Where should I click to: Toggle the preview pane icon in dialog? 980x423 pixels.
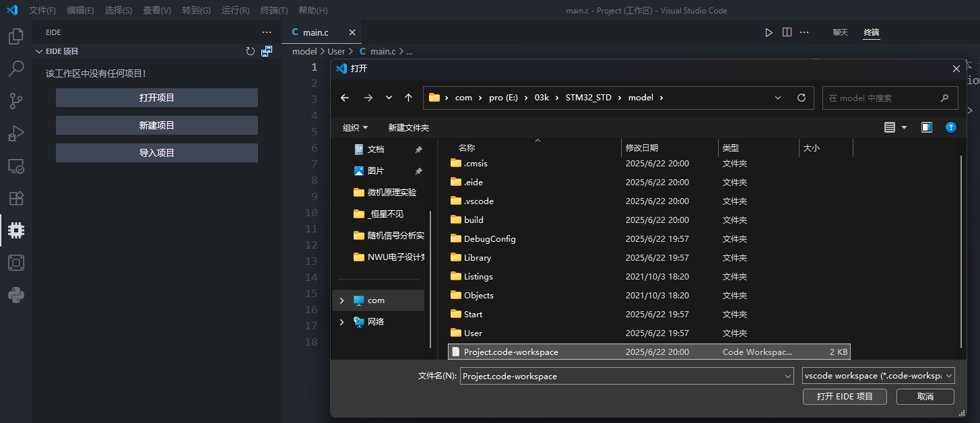pos(927,127)
